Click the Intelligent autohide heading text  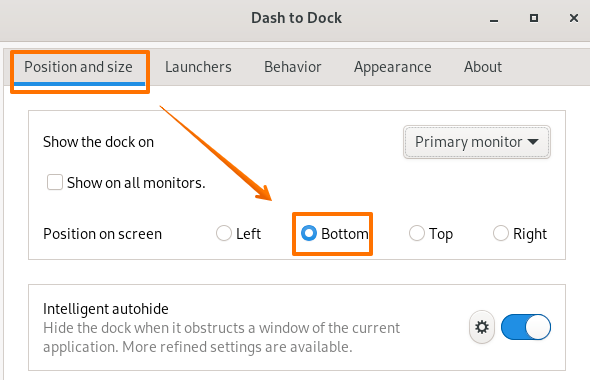106,309
